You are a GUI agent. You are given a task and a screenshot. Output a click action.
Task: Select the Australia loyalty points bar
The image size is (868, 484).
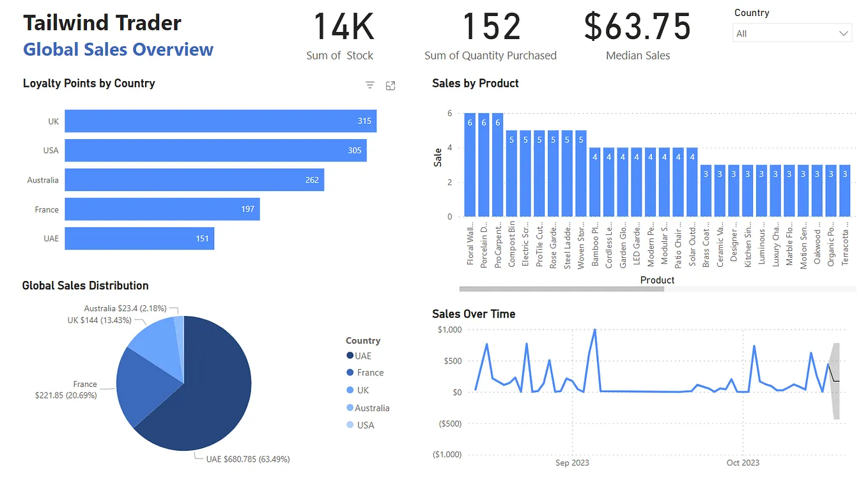[x=192, y=179]
